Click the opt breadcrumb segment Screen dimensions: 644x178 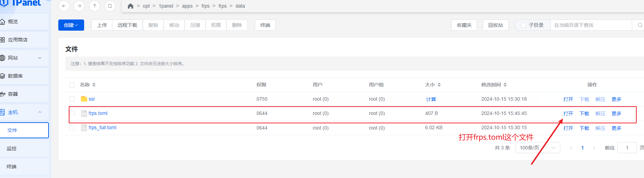click(146, 6)
